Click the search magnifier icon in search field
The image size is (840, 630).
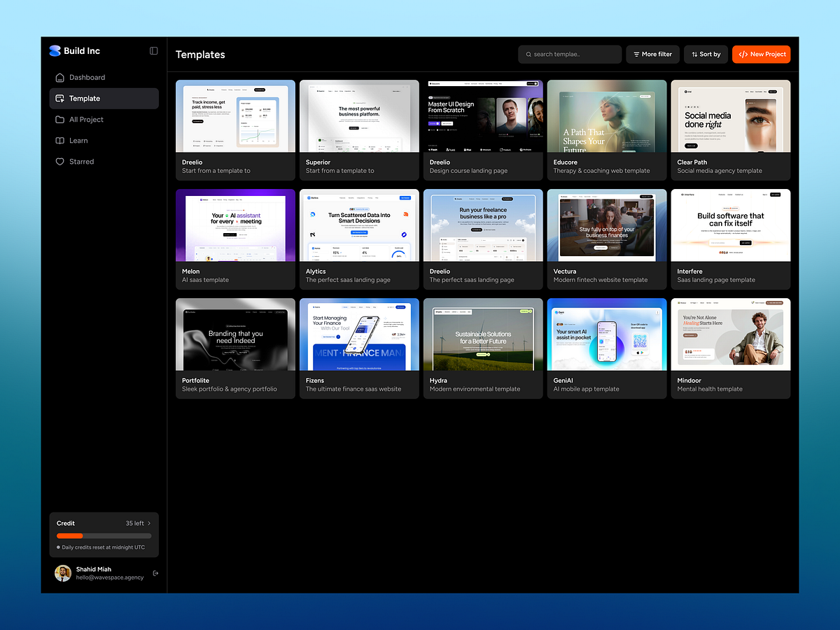[529, 54]
